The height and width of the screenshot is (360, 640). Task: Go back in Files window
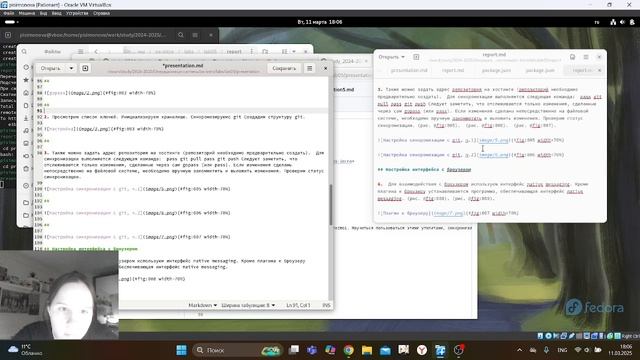[96, 51]
